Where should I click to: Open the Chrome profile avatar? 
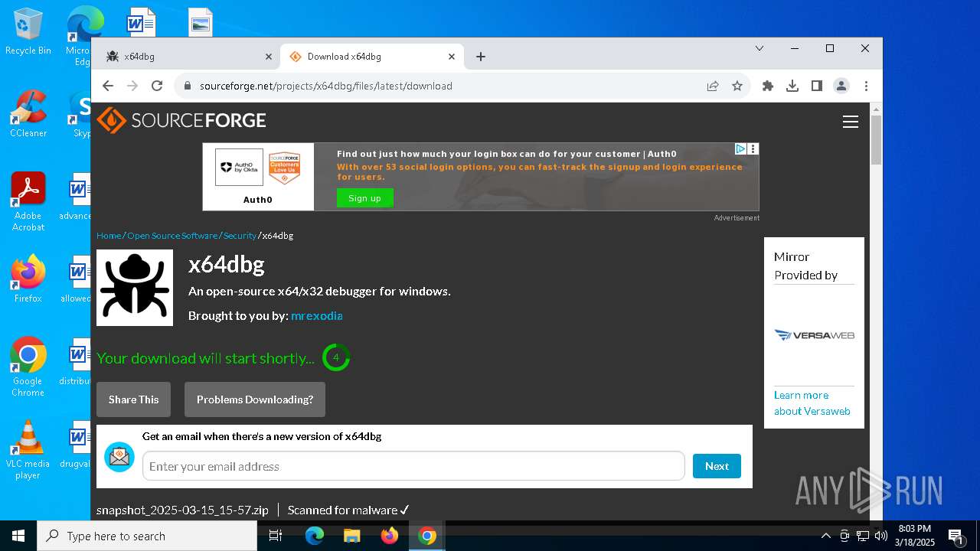pos(841,86)
